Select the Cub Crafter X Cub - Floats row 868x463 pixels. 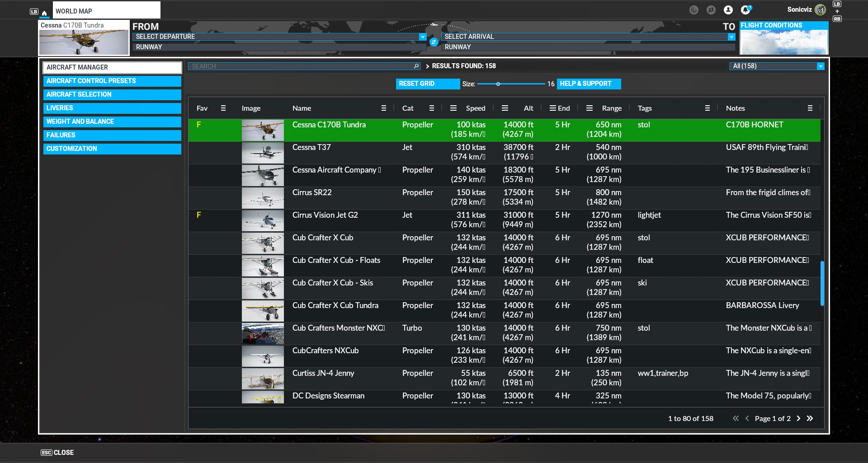pos(504,266)
